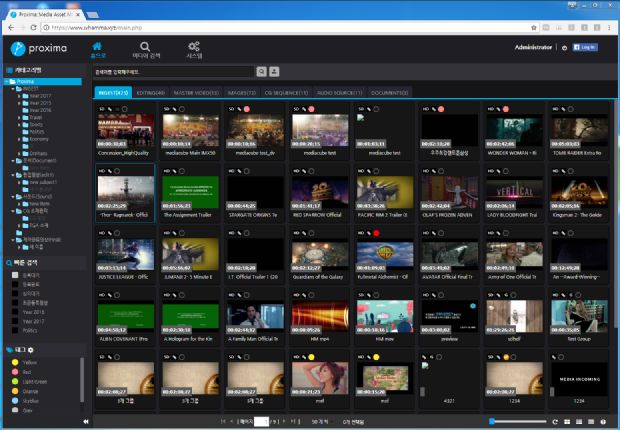Filter by the Yellow tag swatch
This screenshot has width=620, height=430.
click(x=15, y=362)
